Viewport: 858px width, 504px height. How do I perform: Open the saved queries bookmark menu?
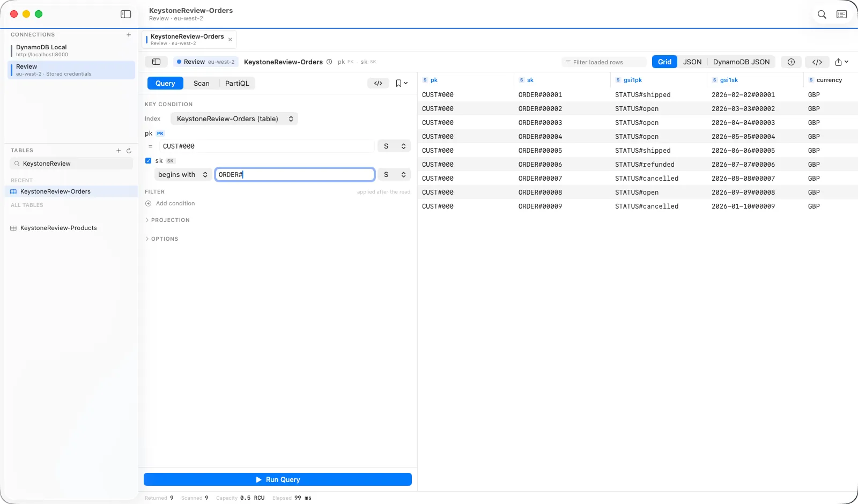click(x=402, y=83)
